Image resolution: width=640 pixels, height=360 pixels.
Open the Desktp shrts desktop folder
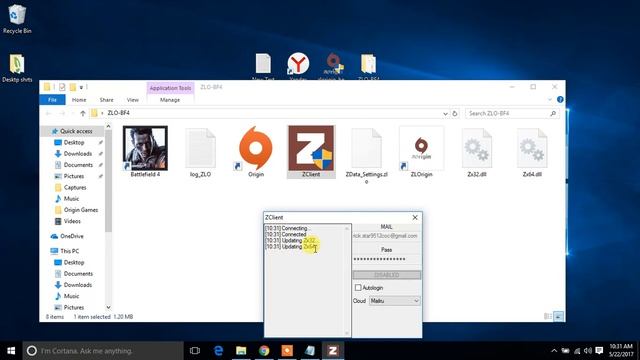[17, 68]
